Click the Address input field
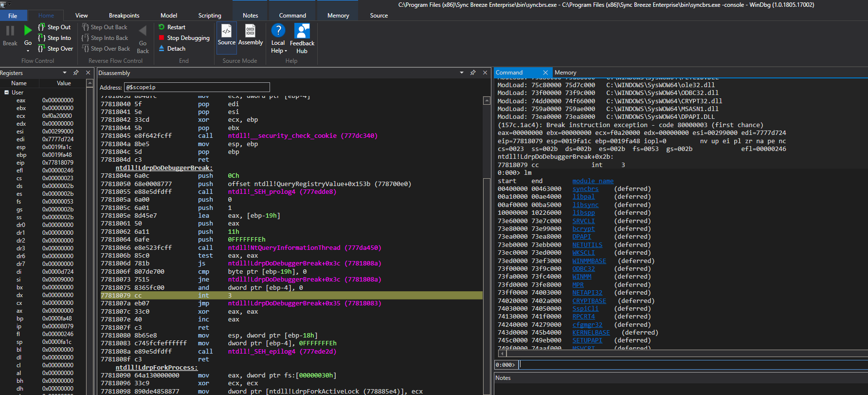Image resolution: width=868 pixels, height=395 pixels. (197, 87)
